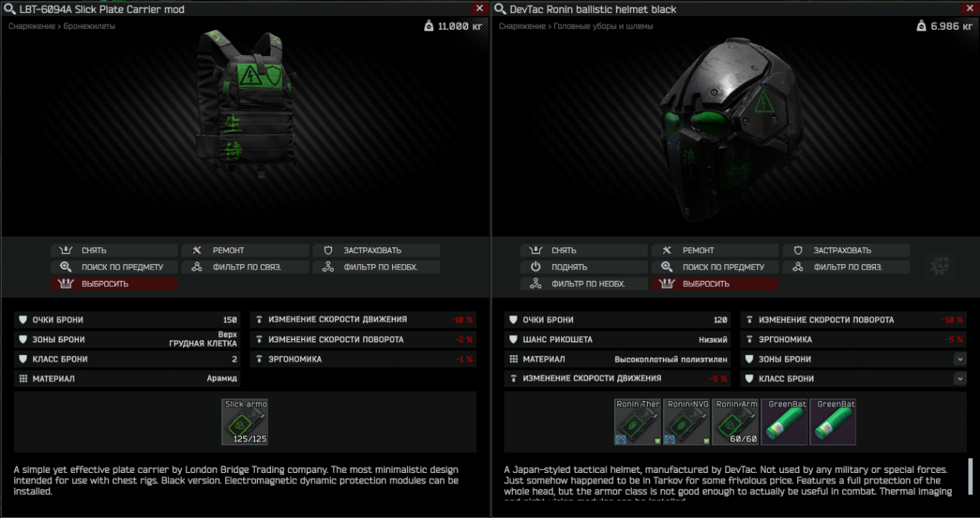980x518 pixels.
Task: Click the 11.000 кг weight value
Action: 460,26
